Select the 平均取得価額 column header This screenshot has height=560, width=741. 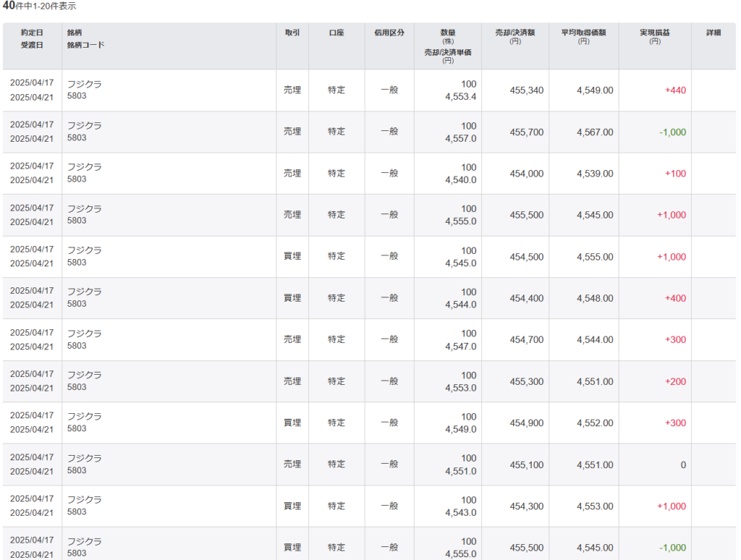point(583,33)
